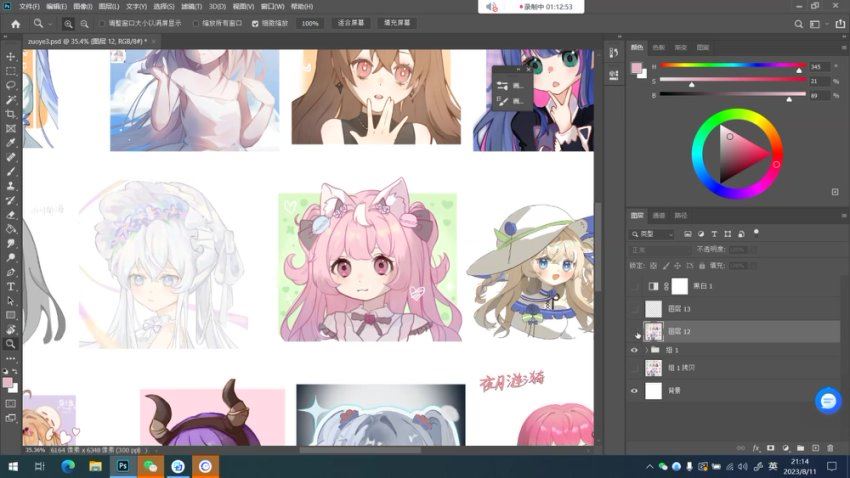Choose the zoom-out magnifier mode
Viewport: 850px width, 478px height.
coord(85,24)
